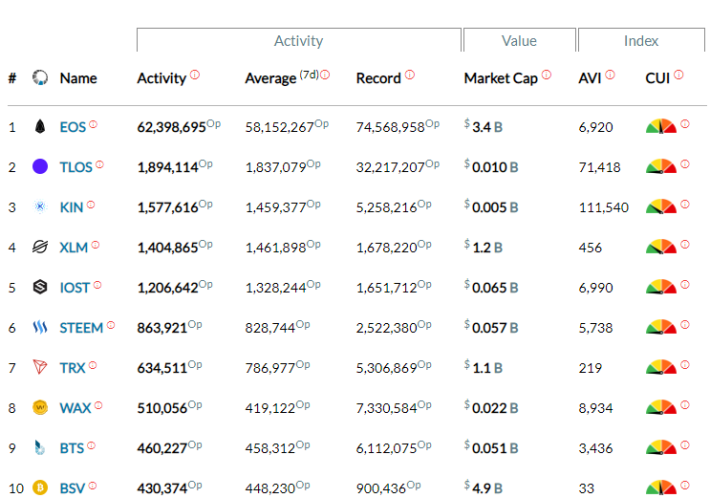The width and height of the screenshot is (710, 498).
Task: Click the BTS BitShares logo icon
Action: (x=40, y=447)
